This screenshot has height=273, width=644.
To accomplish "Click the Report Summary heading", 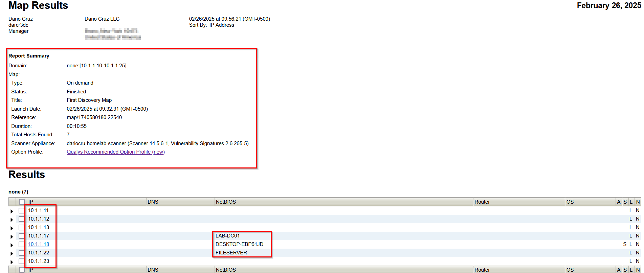I will 29,56.
